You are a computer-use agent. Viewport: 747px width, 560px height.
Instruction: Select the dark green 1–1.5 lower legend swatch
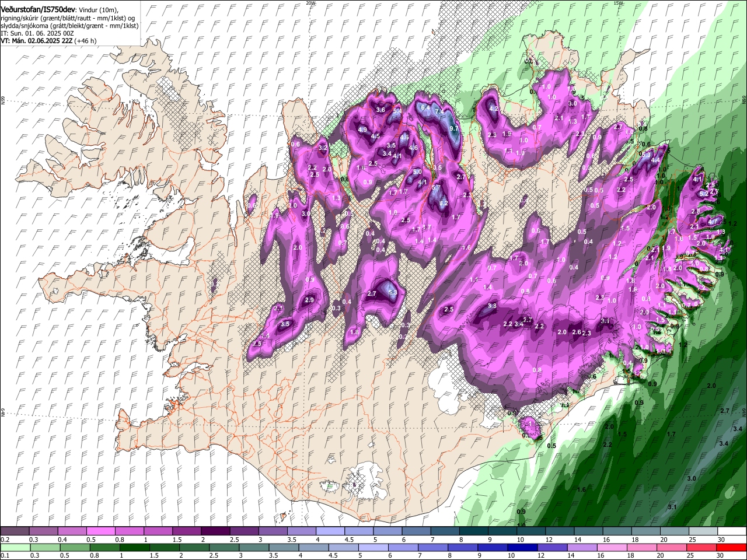click(x=135, y=548)
